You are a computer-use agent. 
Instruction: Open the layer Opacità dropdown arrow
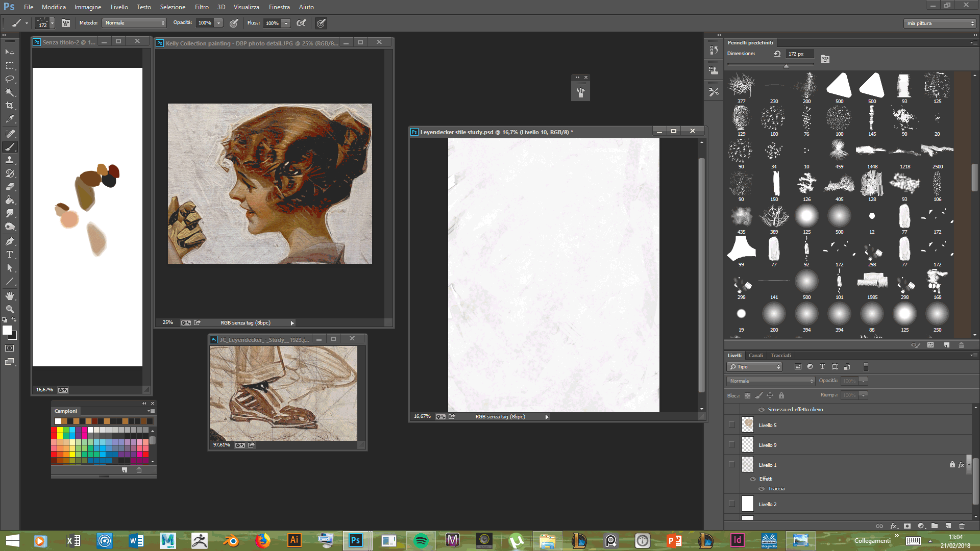click(x=863, y=381)
